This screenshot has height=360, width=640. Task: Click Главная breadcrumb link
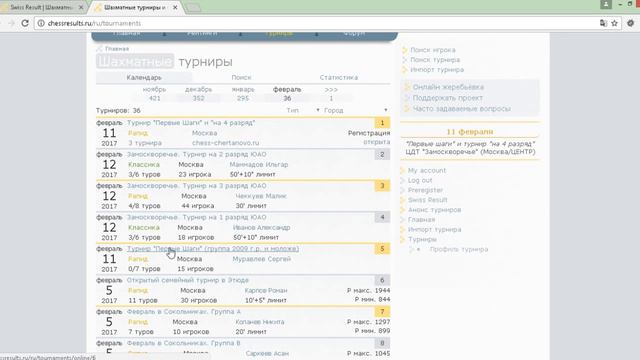[x=117, y=49]
